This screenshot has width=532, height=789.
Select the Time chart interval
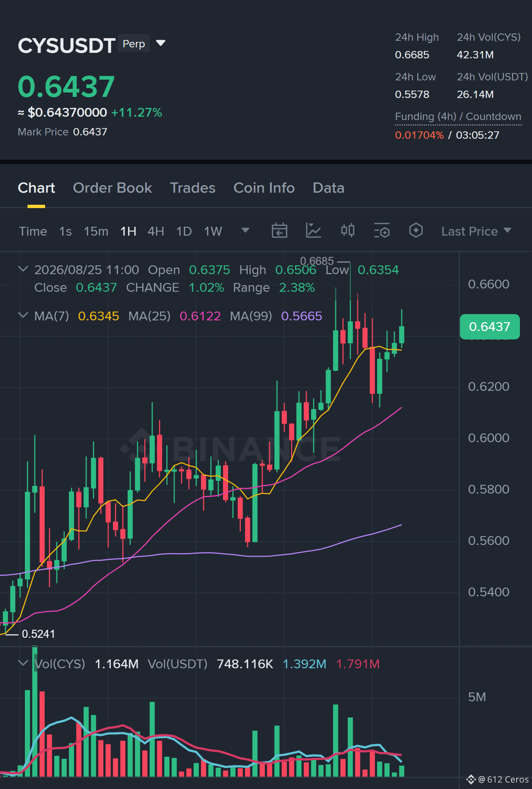click(33, 231)
